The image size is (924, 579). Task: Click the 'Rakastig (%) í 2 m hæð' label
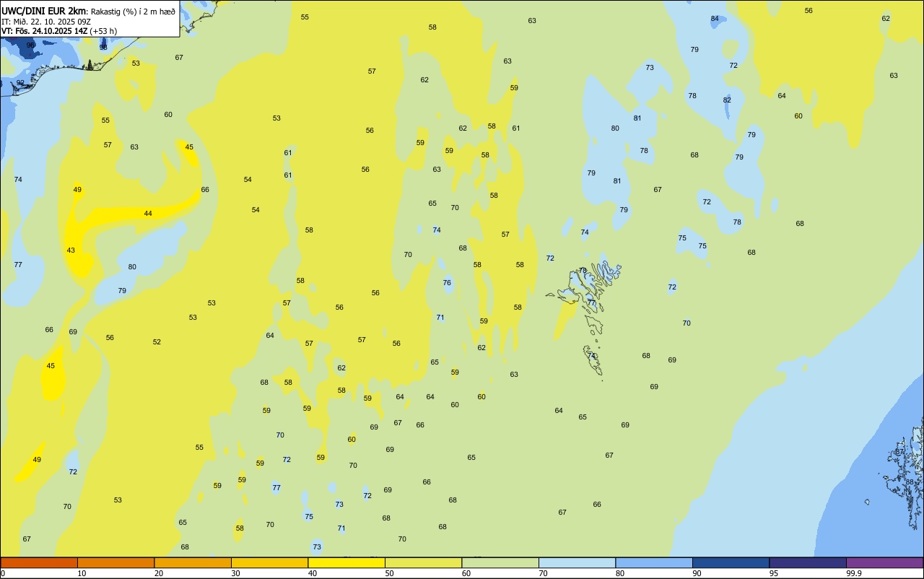(133, 11)
